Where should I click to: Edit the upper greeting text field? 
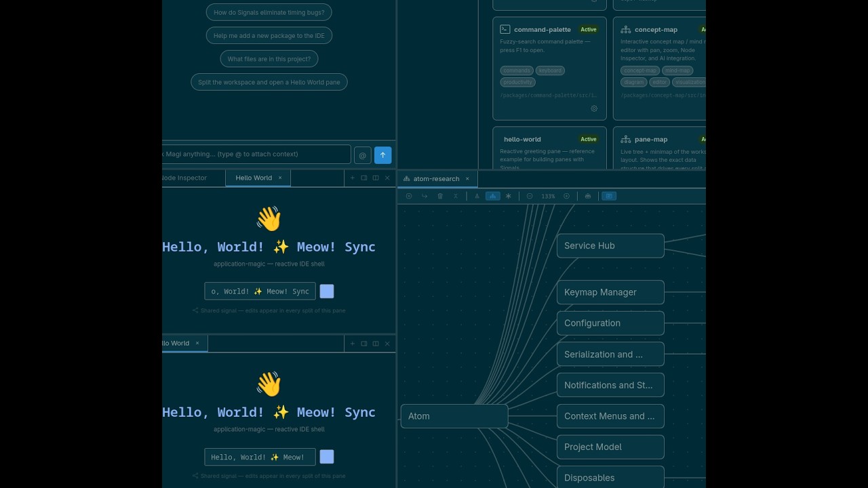260,291
